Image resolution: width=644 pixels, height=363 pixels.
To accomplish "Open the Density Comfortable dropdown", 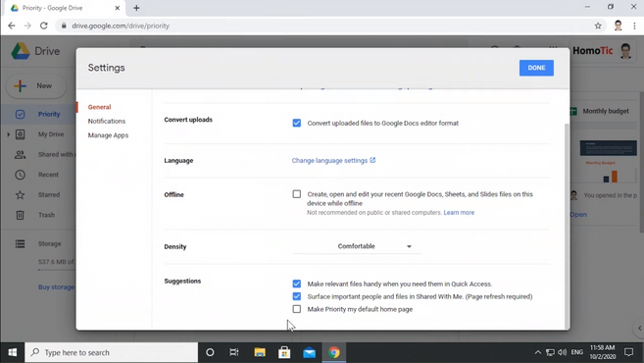I will [356, 246].
